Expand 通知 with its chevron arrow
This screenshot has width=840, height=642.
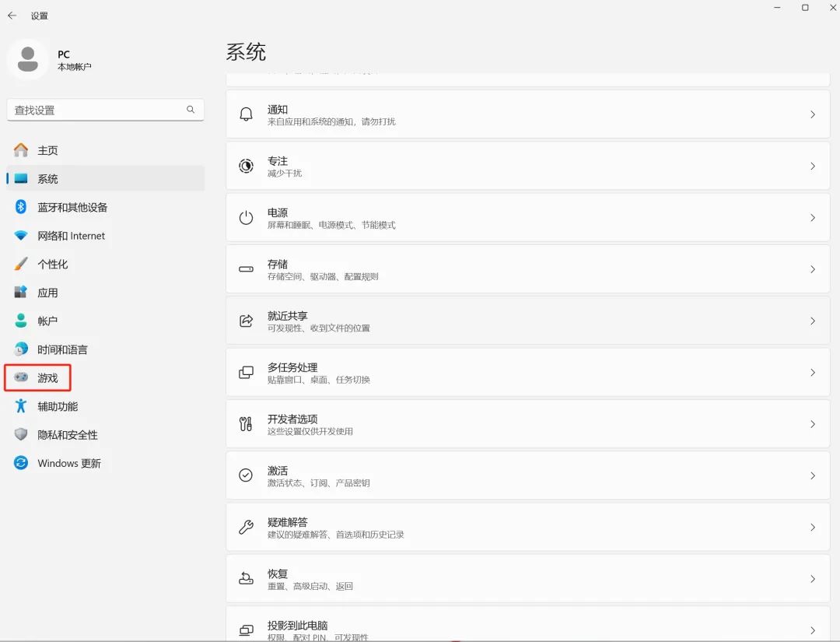tap(813, 114)
